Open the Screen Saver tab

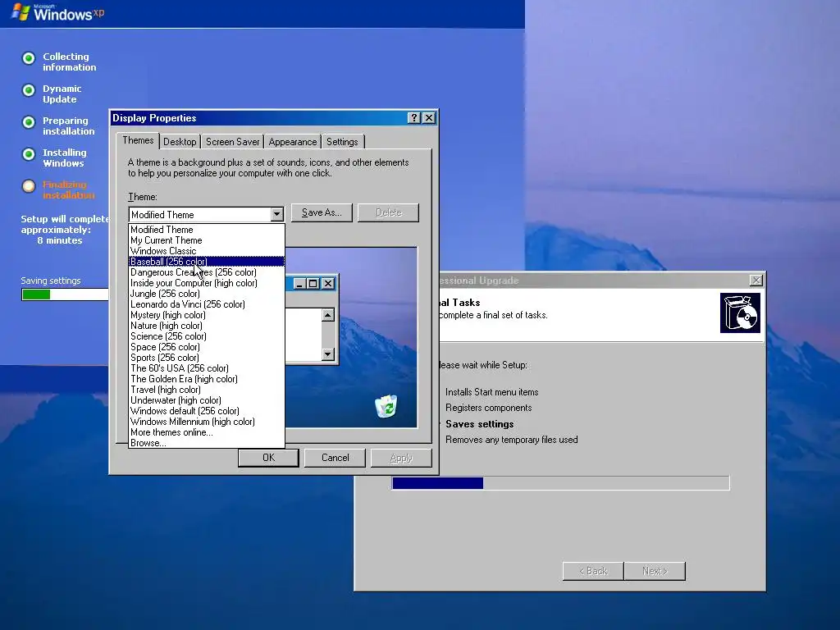coord(232,142)
